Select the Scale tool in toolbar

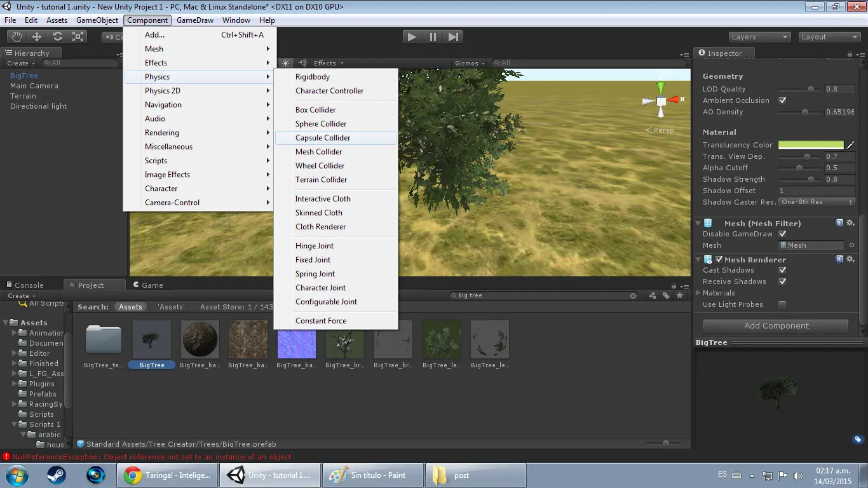pyautogui.click(x=78, y=37)
